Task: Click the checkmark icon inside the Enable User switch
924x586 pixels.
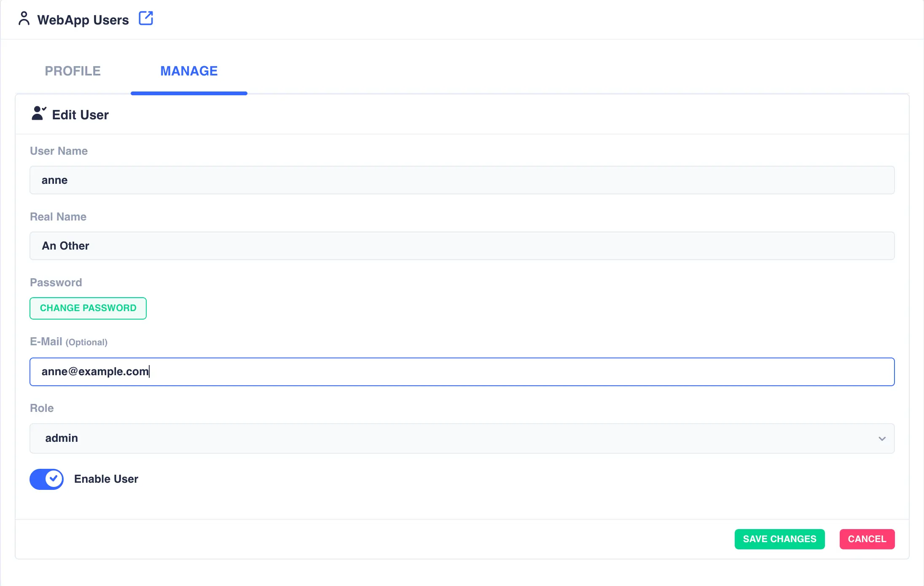Action: click(x=54, y=479)
